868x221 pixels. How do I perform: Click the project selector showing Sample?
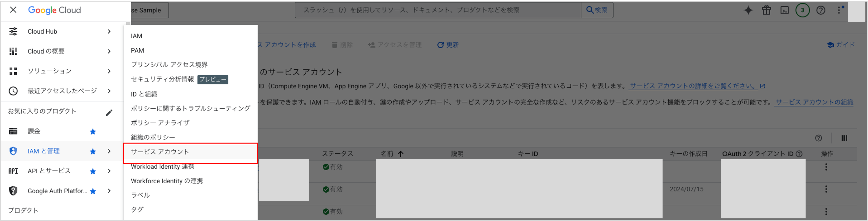(x=150, y=10)
